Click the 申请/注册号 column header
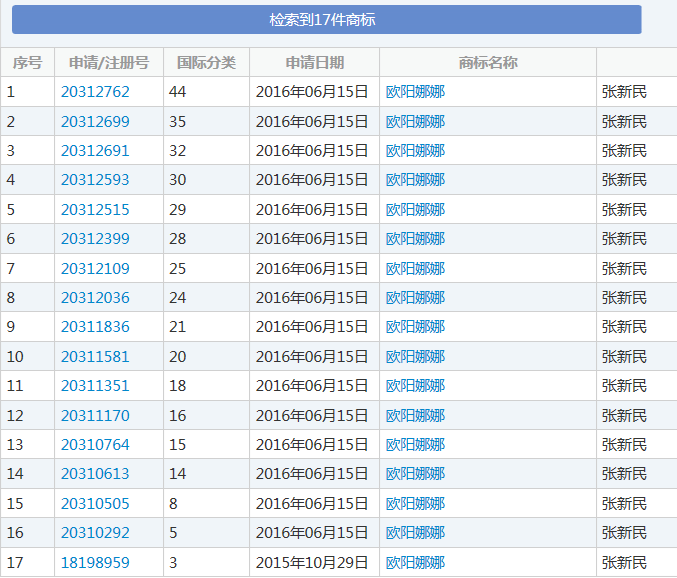 (x=109, y=63)
